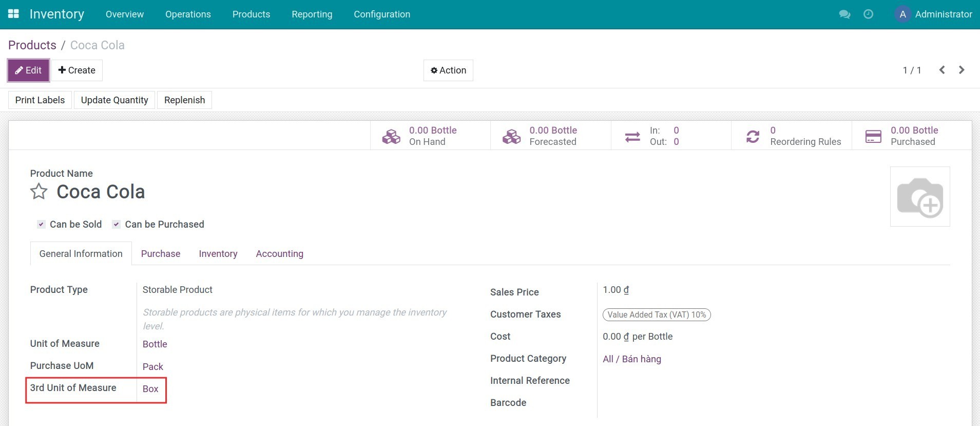Open the Purchased credit card stat
The width and height of the screenshot is (980, 426).
pyautogui.click(x=873, y=136)
